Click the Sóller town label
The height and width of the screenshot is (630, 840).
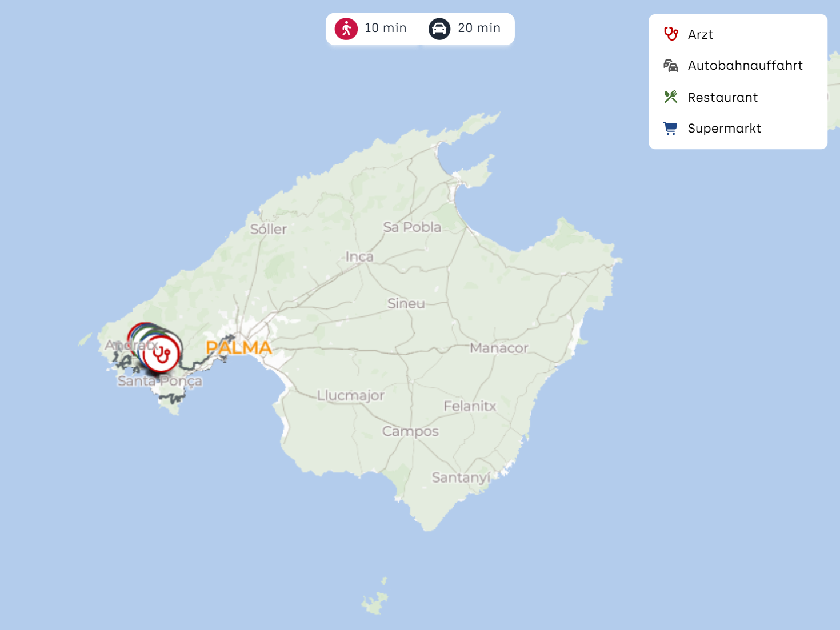[269, 229]
